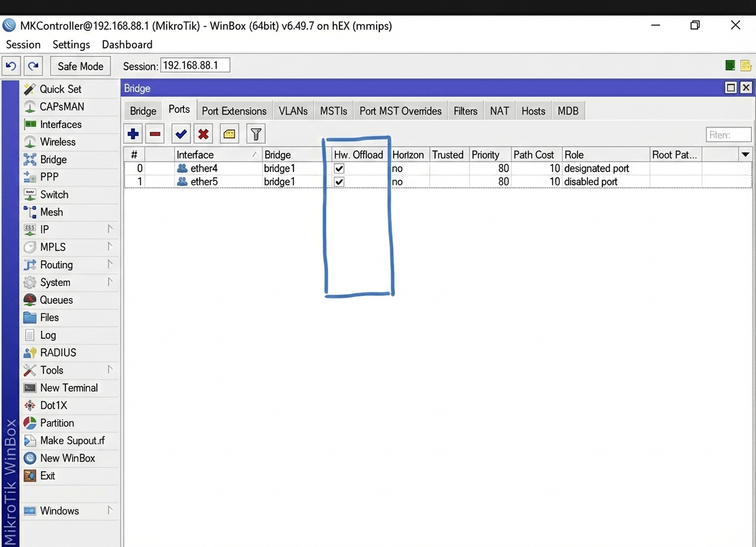
Task: Disable the selected port with the red X
Action: pyautogui.click(x=203, y=133)
